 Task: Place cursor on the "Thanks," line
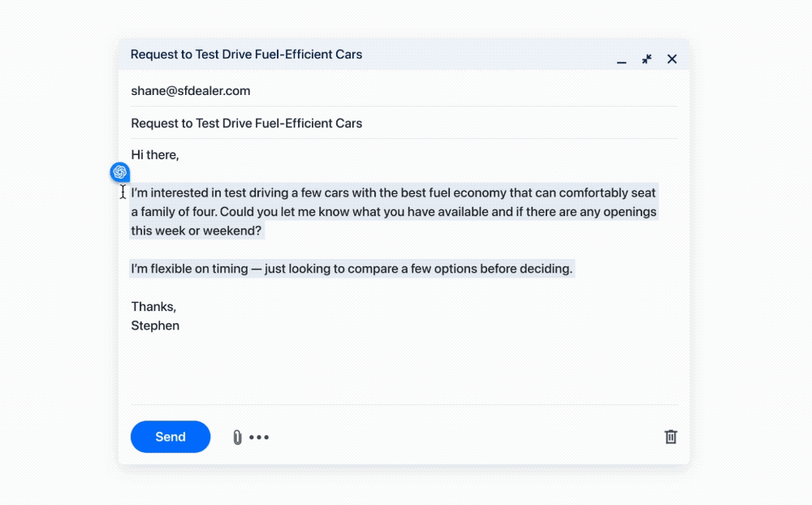(153, 307)
